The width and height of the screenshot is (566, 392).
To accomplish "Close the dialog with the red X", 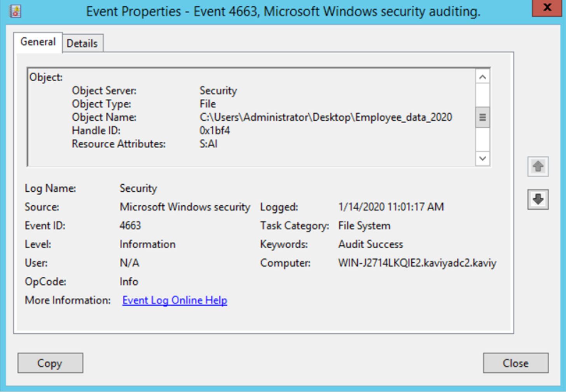I will pos(547,8).
